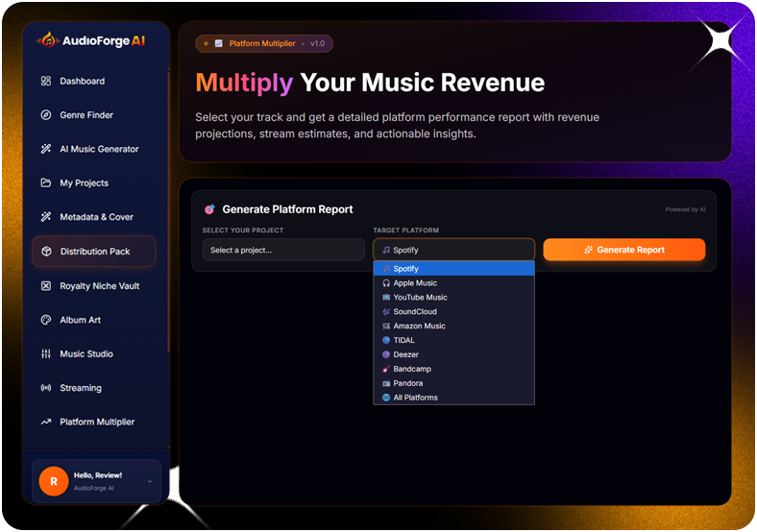Screen dimensions: 757x532
Task: Click the Pandora radio icon
Action: tap(386, 383)
